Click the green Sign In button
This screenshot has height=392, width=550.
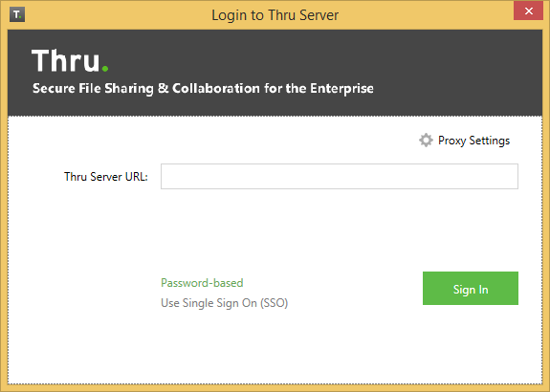point(471,288)
